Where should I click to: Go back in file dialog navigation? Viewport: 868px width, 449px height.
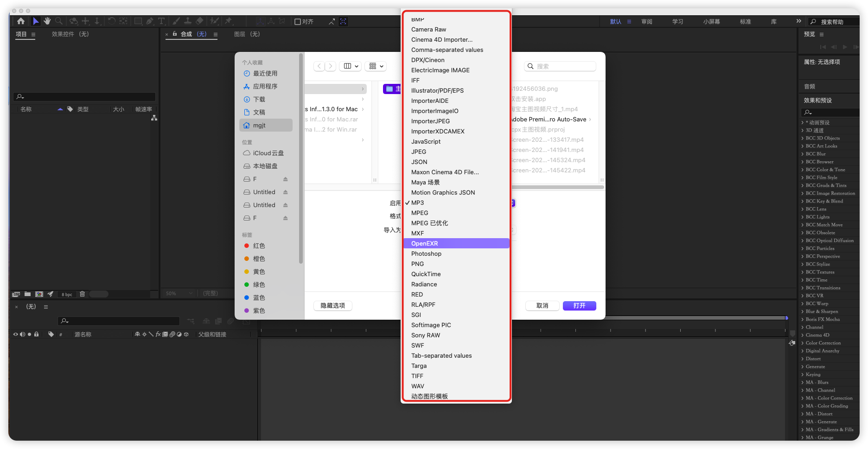[319, 66]
